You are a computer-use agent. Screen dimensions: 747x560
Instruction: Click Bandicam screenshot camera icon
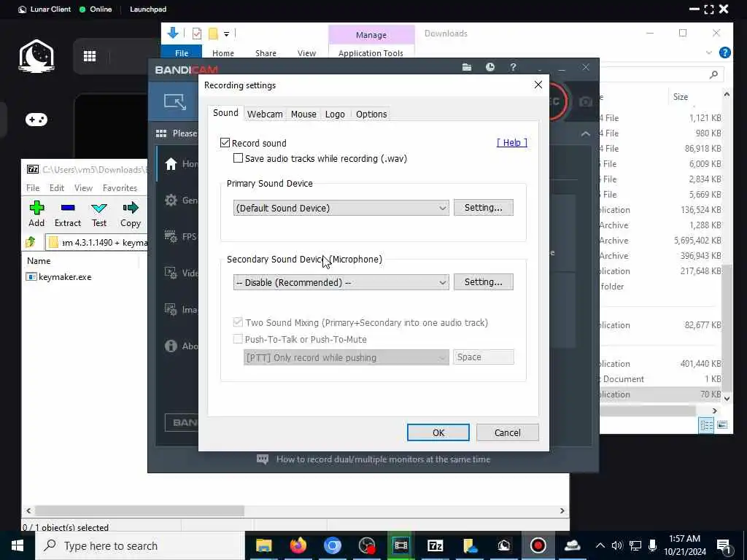point(586,102)
